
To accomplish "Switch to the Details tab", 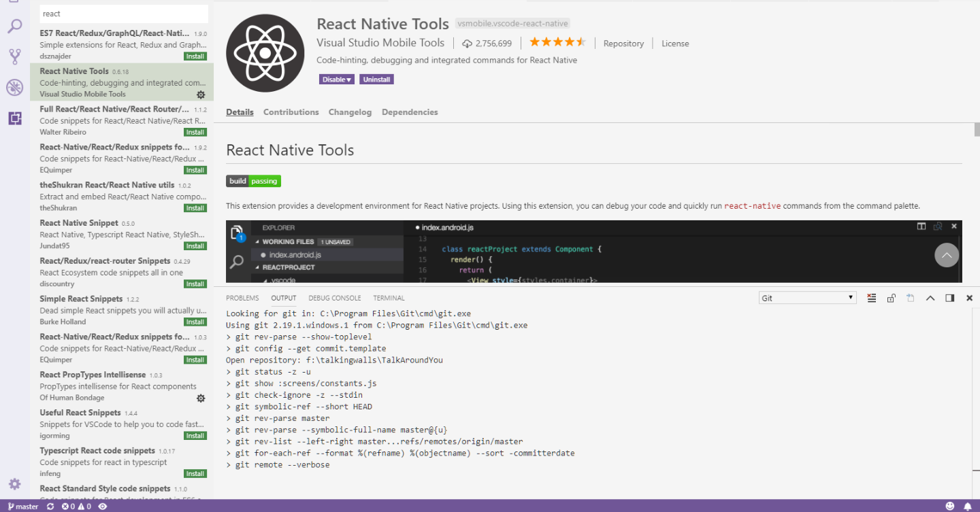I will (240, 112).
